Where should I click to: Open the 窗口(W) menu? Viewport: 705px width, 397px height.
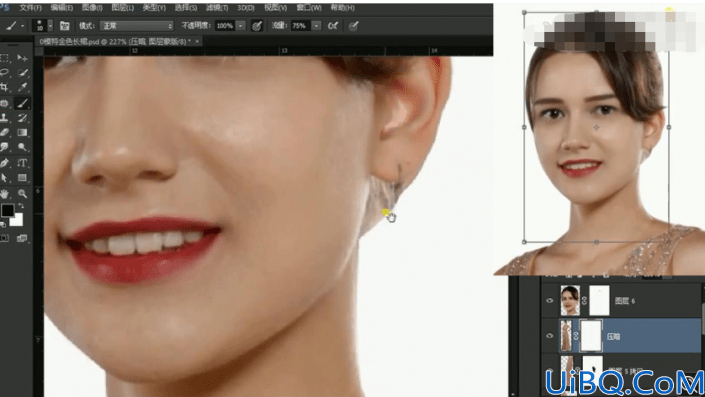[309, 8]
